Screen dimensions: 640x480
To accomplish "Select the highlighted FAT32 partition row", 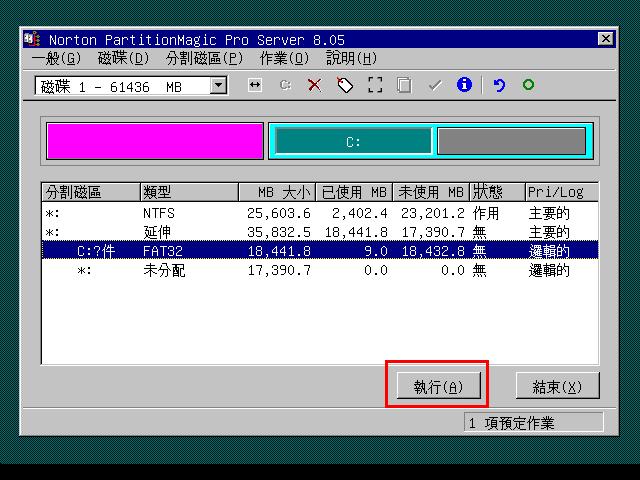I will pyautogui.click(x=320, y=251).
